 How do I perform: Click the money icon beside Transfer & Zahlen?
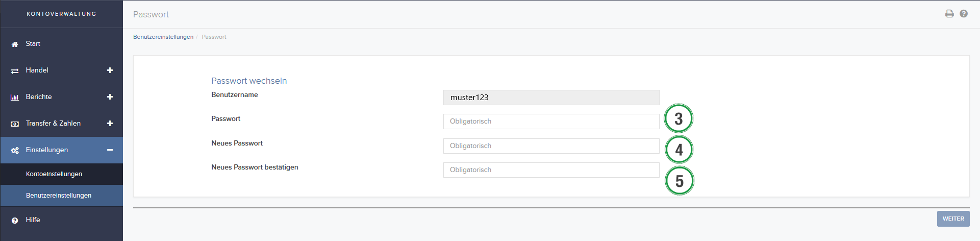pos(15,124)
